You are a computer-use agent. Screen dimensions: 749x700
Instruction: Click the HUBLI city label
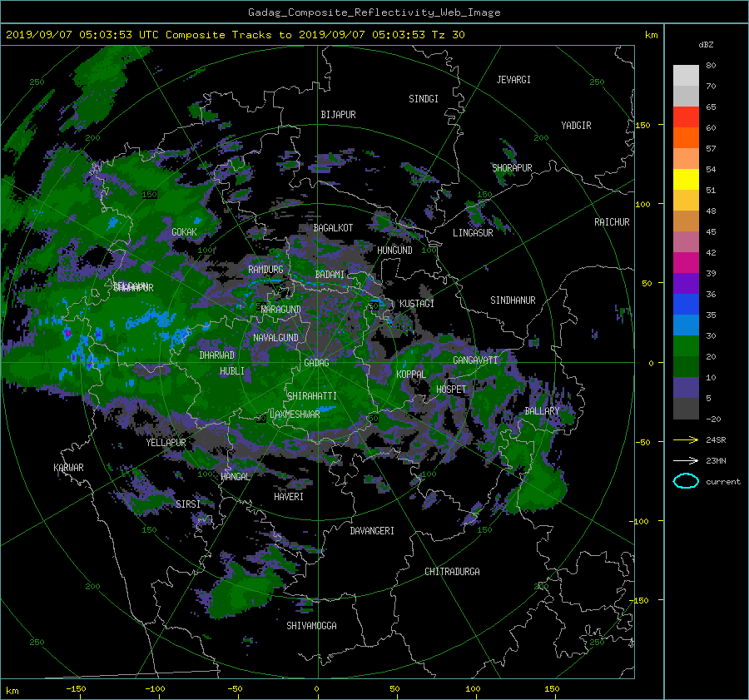pyautogui.click(x=232, y=371)
